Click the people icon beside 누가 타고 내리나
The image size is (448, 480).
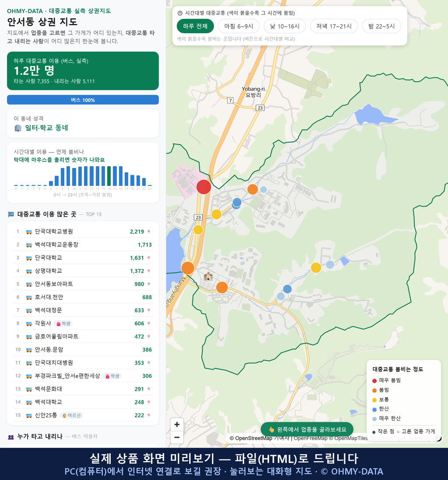(11, 437)
